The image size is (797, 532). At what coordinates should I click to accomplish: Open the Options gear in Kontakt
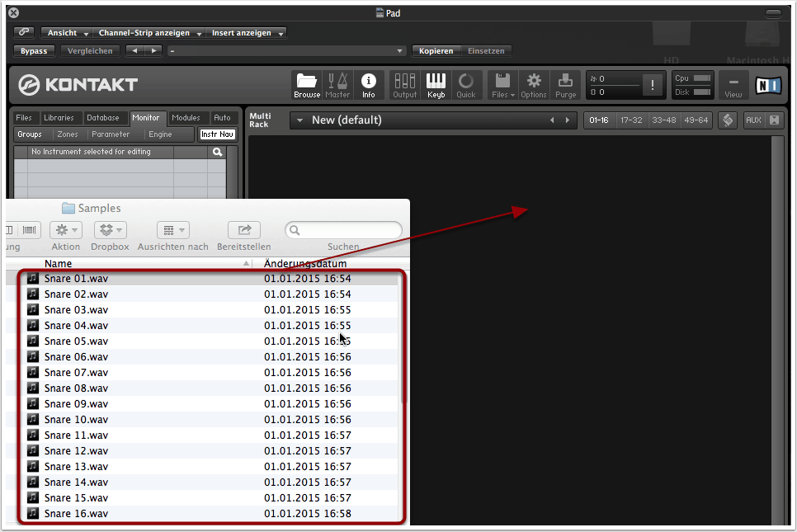tap(534, 85)
